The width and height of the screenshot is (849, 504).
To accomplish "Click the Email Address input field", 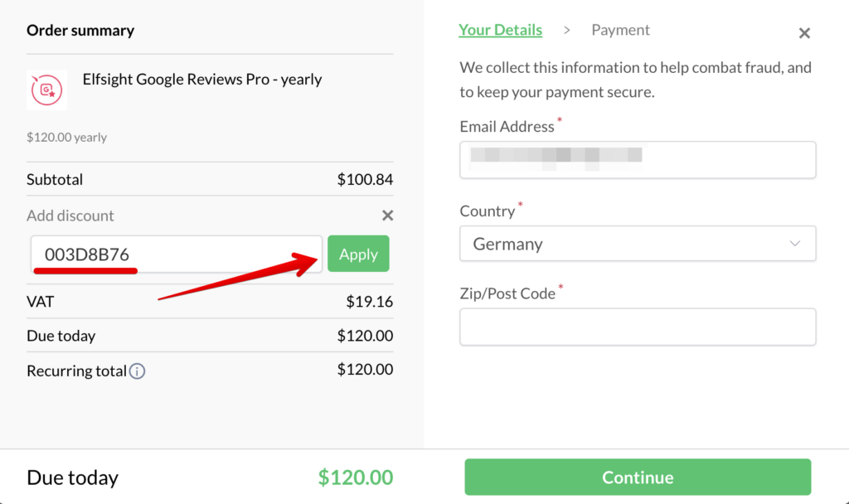I will point(638,159).
